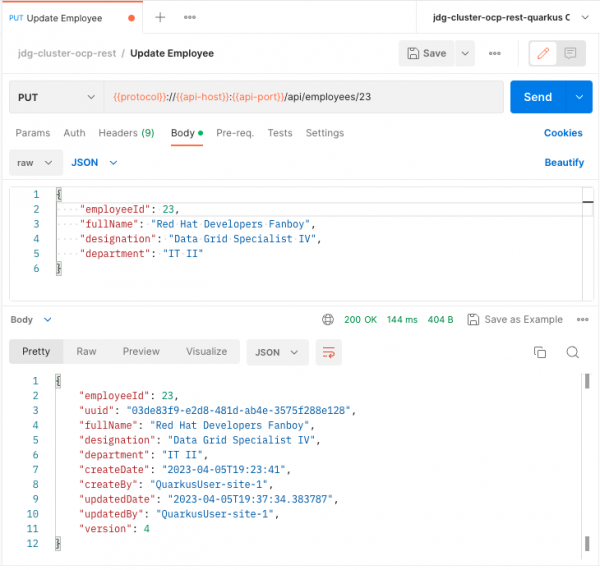Switch to edit mode pencil icon

(543, 53)
